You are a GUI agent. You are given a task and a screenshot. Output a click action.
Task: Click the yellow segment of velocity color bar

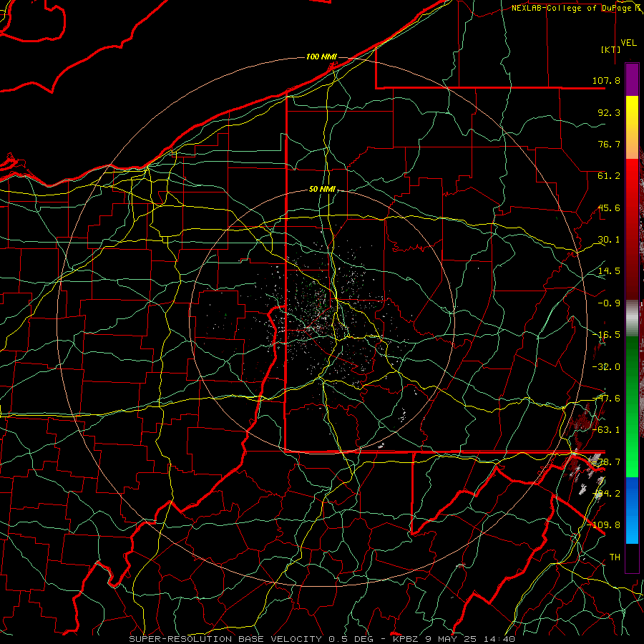632,127
